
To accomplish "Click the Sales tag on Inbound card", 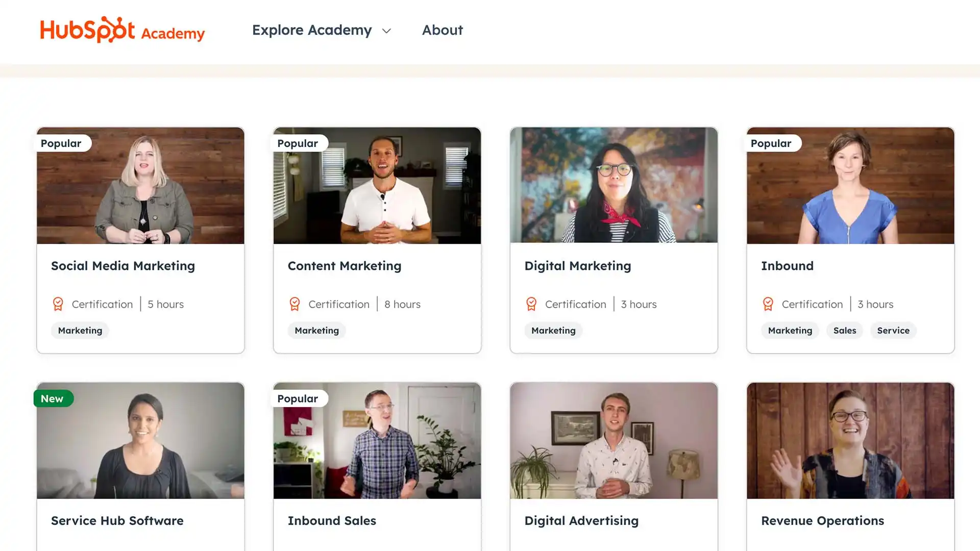I will coord(845,331).
